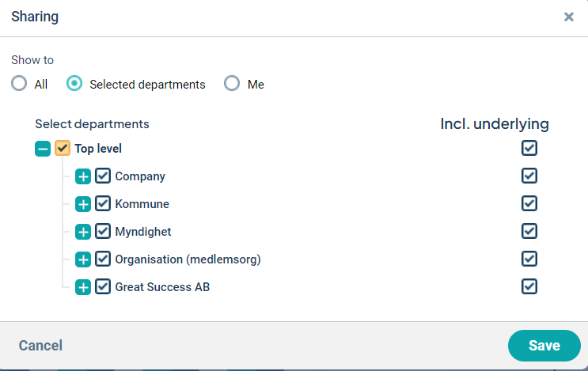Close the Sharing dialog with X
This screenshot has width=588, height=371.
[569, 17]
